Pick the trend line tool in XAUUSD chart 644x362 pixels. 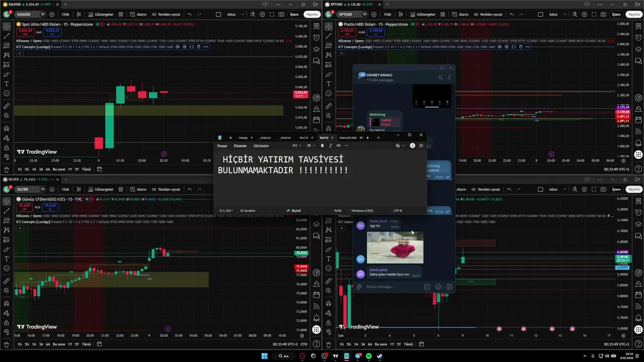pos(7,36)
